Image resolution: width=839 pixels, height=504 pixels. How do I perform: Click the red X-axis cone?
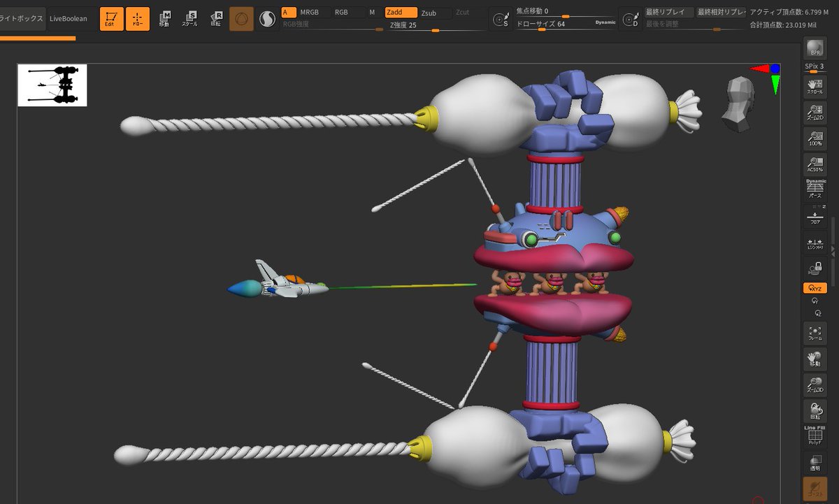759,69
